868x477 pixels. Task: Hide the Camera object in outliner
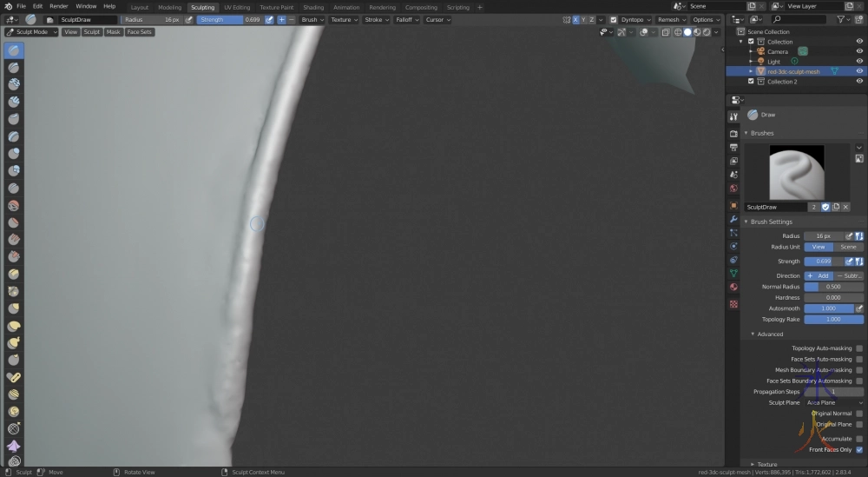[x=859, y=51]
